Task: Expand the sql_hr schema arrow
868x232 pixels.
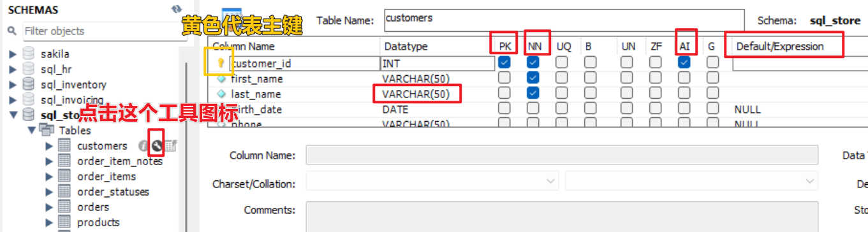Action: coord(12,69)
